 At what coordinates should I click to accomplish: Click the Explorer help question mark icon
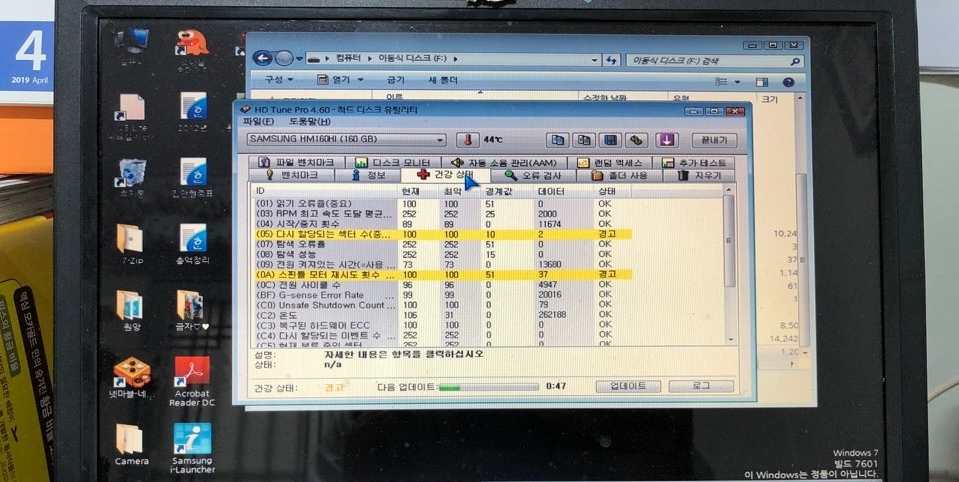point(788,81)
